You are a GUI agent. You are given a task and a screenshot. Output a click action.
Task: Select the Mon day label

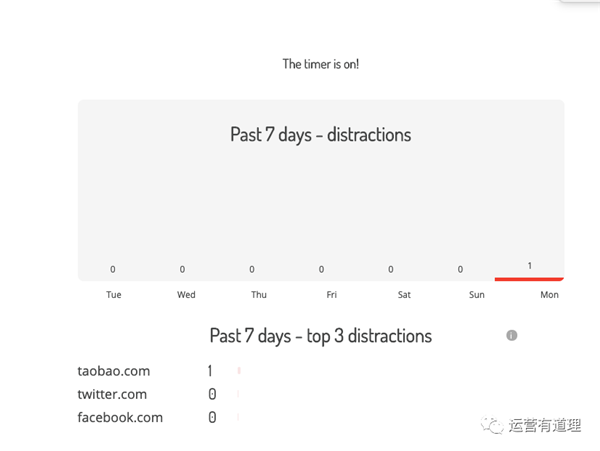point(549,295)
